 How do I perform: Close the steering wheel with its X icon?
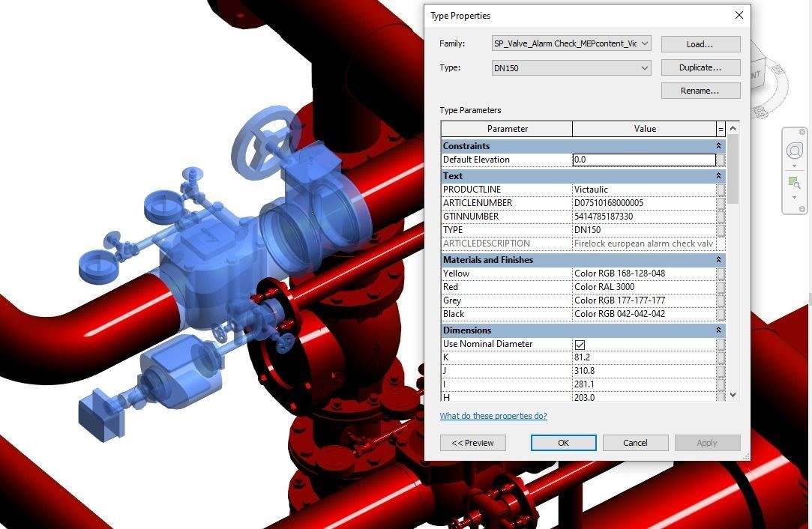coord(802,132)
